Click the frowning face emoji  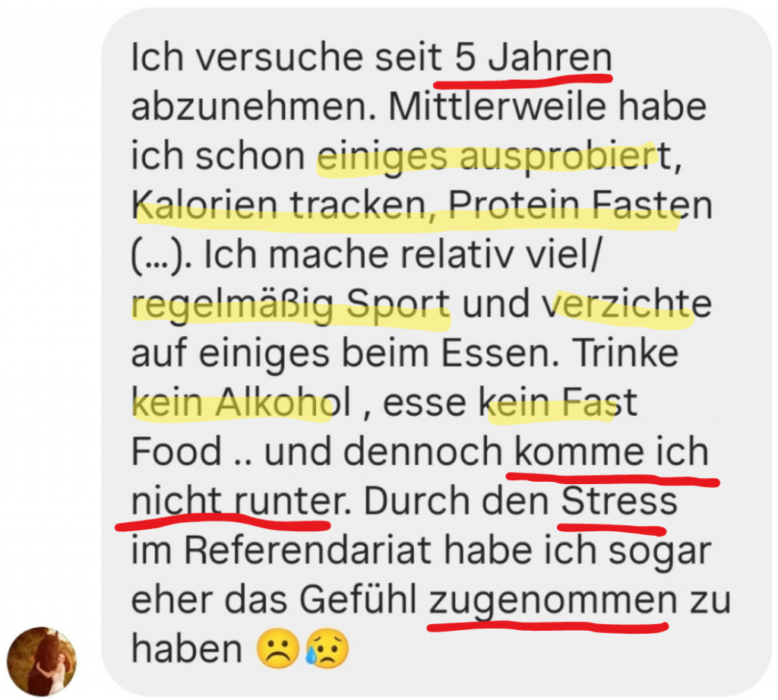278,649
